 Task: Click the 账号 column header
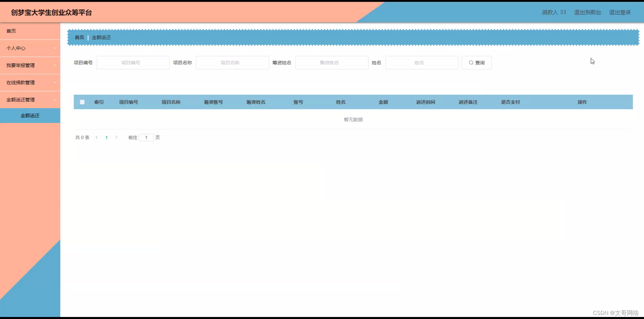click(298, 102)
